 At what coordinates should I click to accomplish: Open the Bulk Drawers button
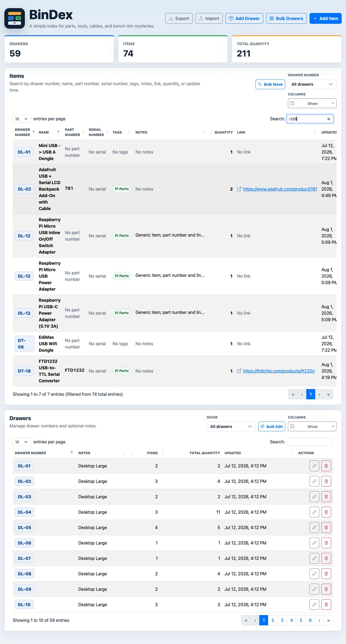pos(286,18)
